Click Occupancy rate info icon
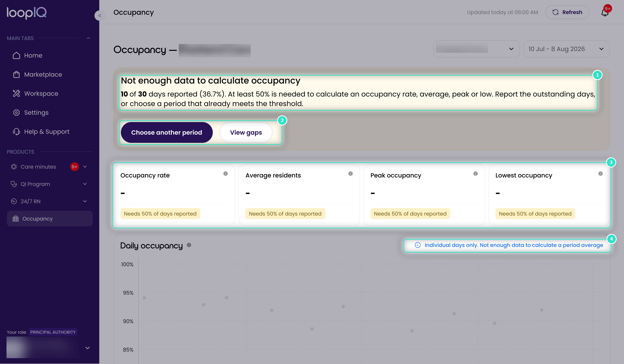 (225, 174)
